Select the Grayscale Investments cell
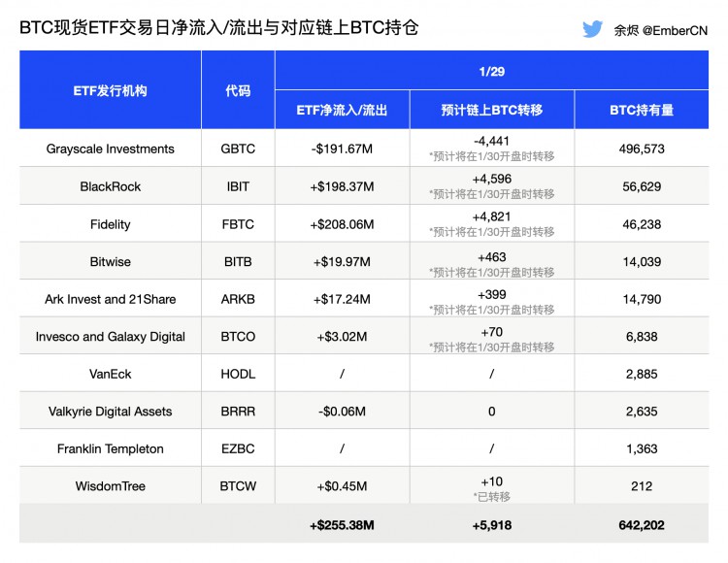 [x=110, y=149]
